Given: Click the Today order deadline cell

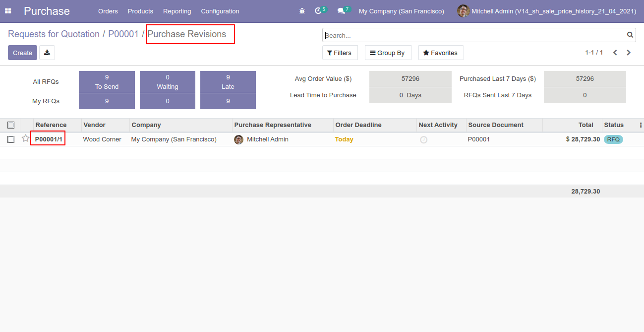Looking at the screenshot, I should 344,139.
